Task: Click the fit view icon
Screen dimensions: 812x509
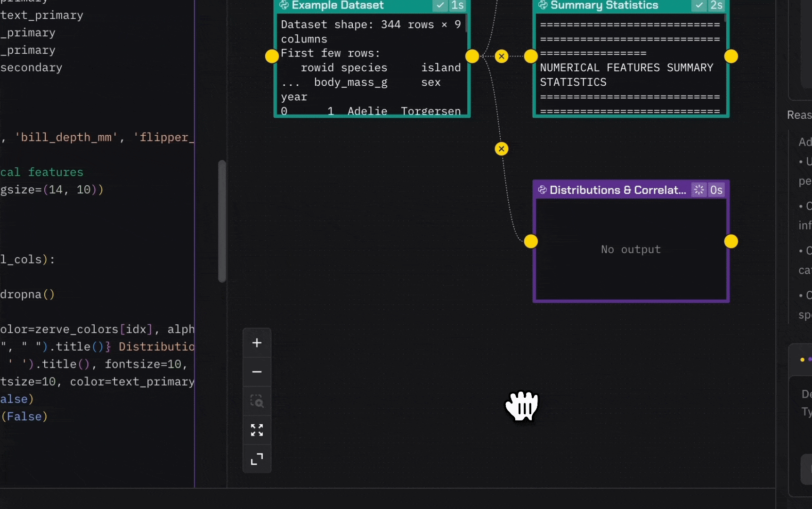Action: [x=257, y=430]
